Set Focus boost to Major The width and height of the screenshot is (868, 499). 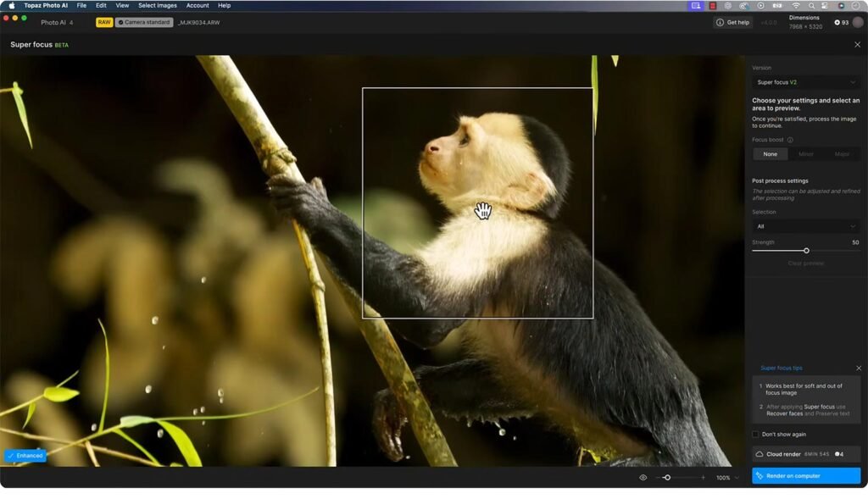(x=842, y=154)
